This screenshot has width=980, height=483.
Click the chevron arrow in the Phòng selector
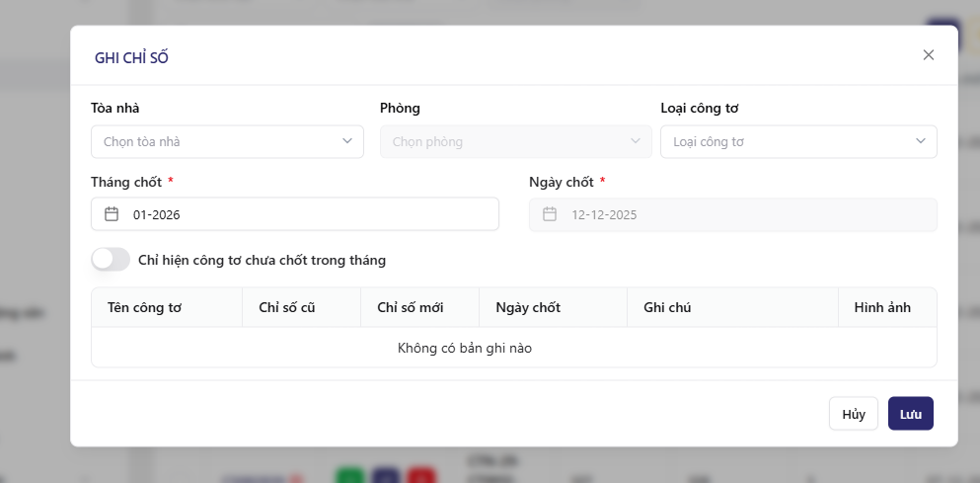[x=636, y=141]
